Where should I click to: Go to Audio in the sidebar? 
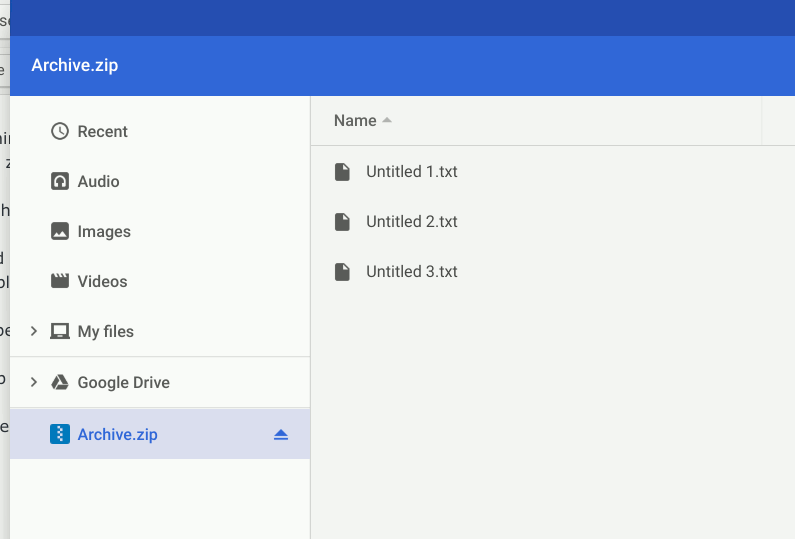click(x=98, y=181)
